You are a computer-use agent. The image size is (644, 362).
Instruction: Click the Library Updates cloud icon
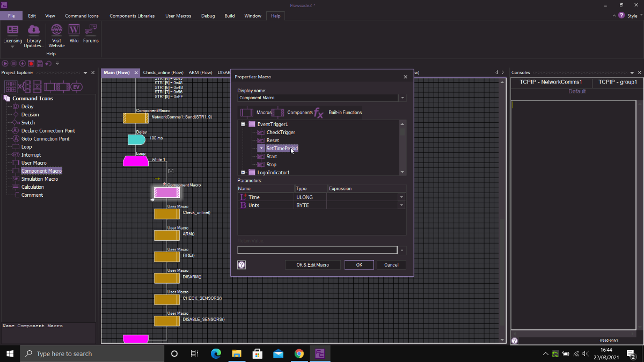[x=34, y=31]
